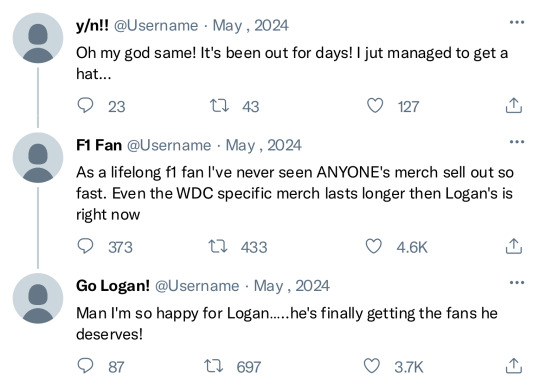This screenshot has height=389, width=540.
Task: Share the Go Logan! tweet
Action: click(x=514, y=366)
